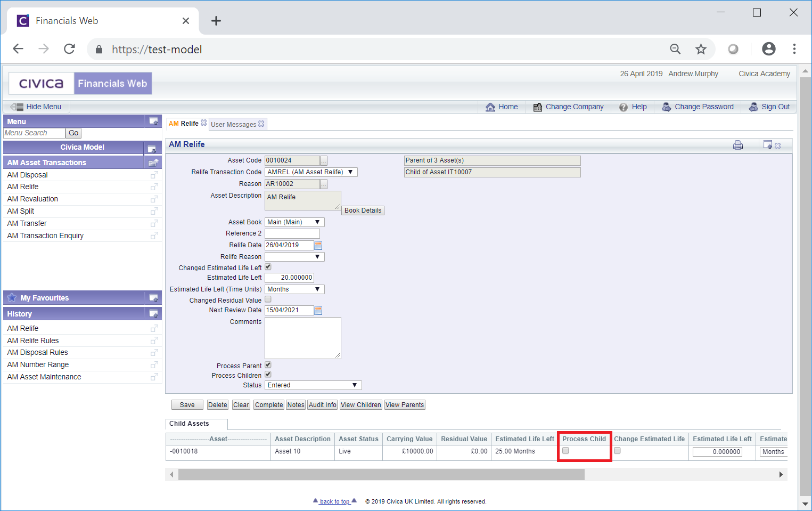Click the AM Asset Transactions up-level icon
This screenshot has height=511, width=812.
coord(153,163)
